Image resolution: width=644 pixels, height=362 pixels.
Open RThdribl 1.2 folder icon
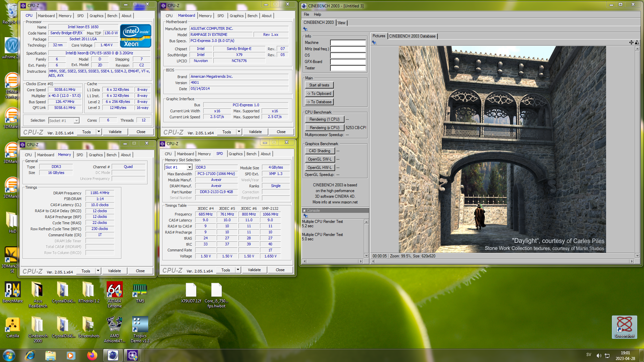(89, 292)
